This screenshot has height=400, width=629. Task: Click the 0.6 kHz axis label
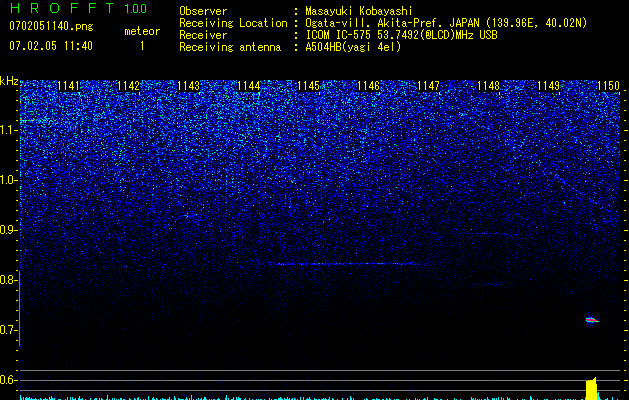[8, 380]
